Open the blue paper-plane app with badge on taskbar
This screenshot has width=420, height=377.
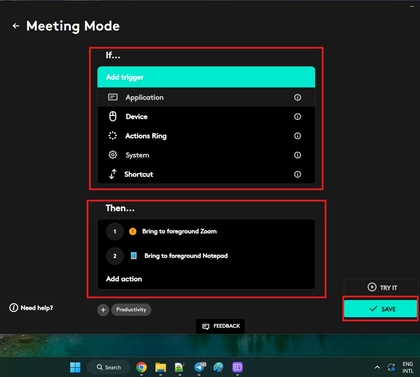[x=200, y=367]
